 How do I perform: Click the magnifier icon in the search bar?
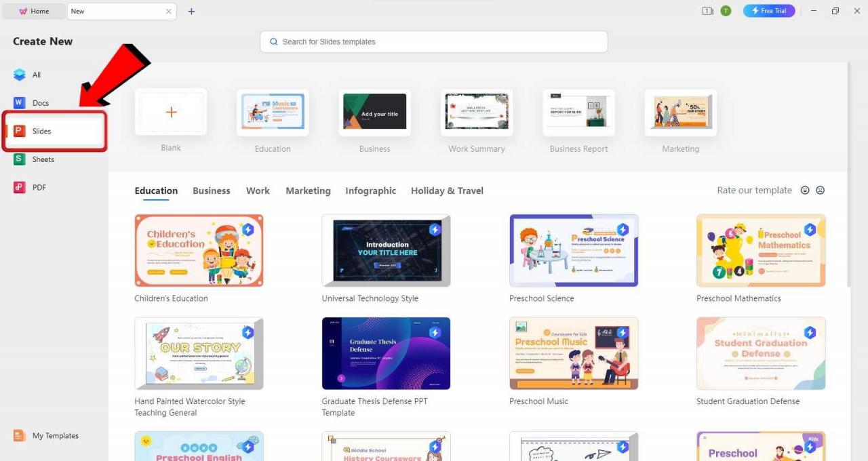273,41
